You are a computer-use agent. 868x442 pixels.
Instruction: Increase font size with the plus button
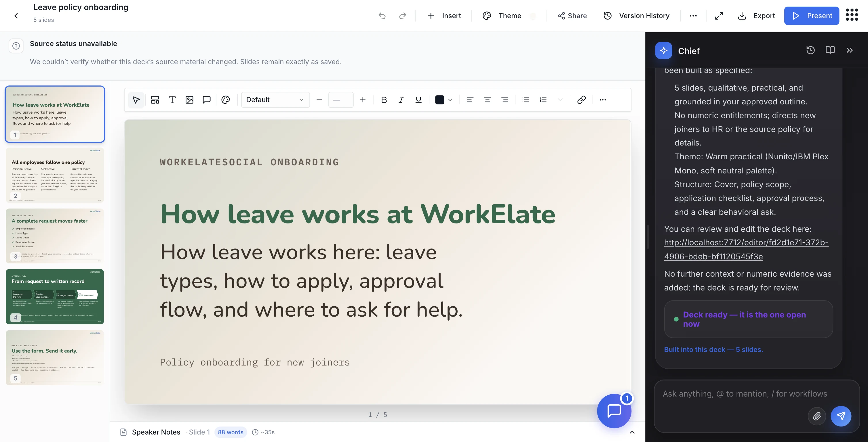pos(363,100)
